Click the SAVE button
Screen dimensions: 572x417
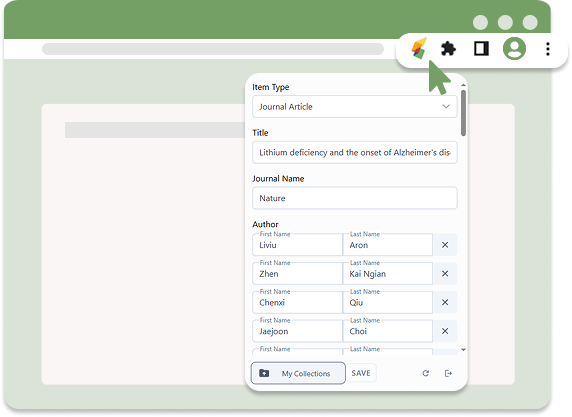point(361,373)
